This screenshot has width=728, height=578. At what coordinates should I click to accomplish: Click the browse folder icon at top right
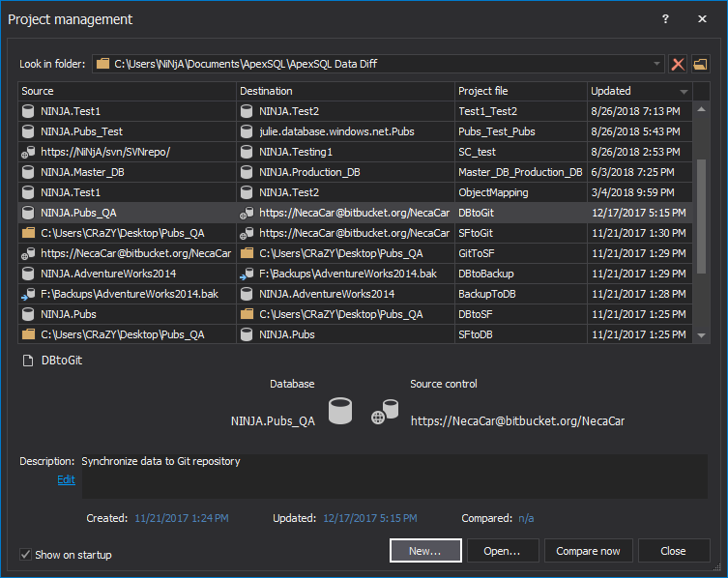[x=700, y=65]
